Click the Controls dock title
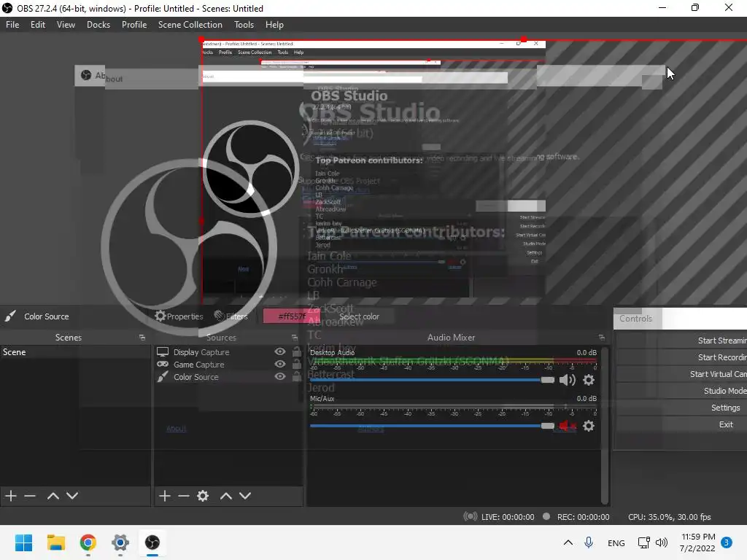The height and width of the screenshot is (560, 747). click(635, 319)
